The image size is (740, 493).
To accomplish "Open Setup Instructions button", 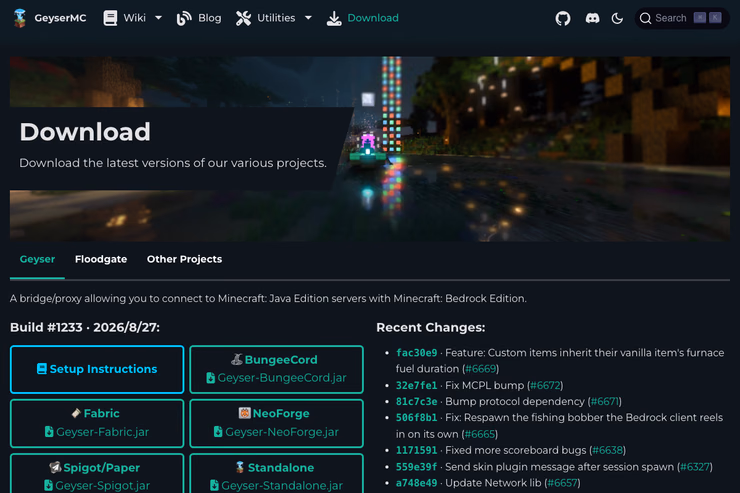I will 97,369.
